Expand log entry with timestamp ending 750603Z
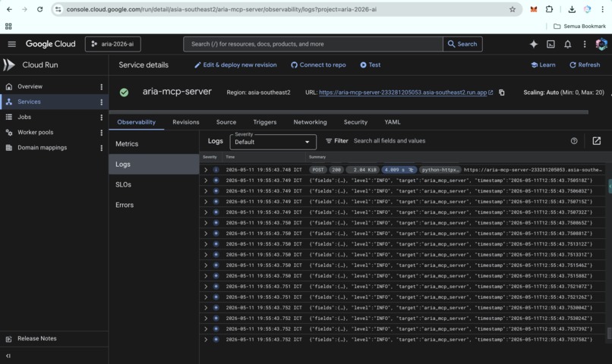 click(206, 191)
